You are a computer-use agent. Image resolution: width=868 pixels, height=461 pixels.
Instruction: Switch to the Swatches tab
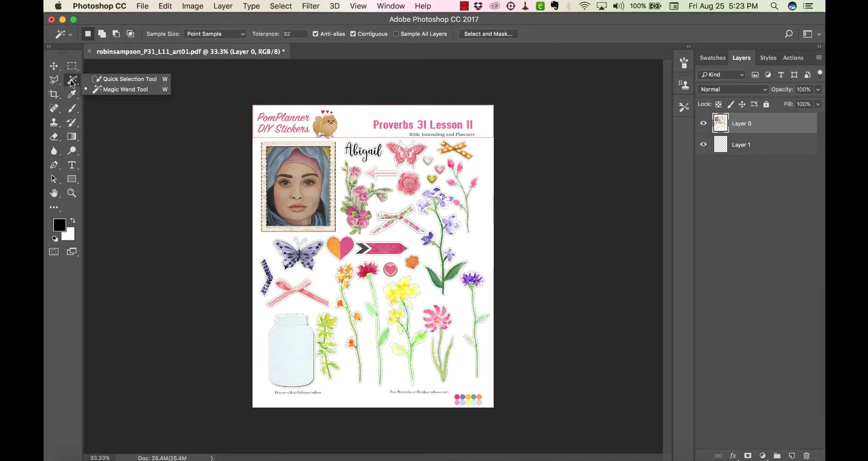point(712,58)
